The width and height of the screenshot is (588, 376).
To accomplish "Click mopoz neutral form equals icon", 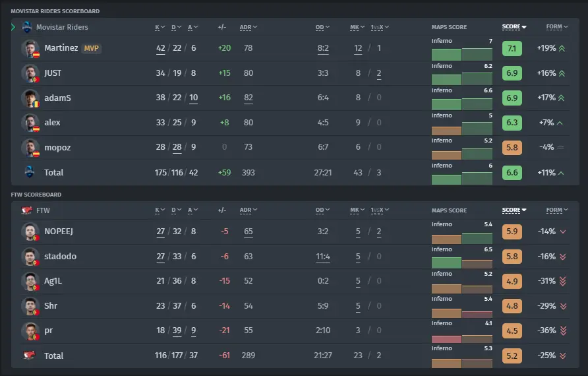I will 560,147.
